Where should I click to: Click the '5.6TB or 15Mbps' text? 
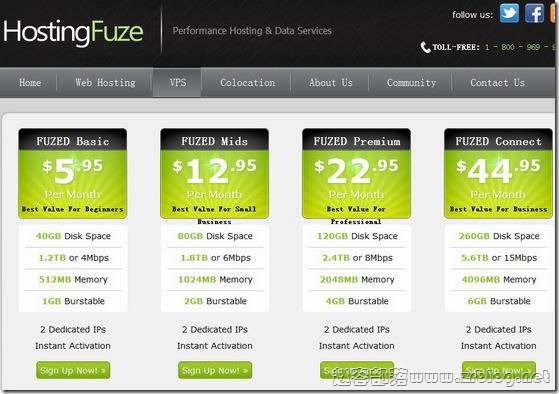coord(499,258)
